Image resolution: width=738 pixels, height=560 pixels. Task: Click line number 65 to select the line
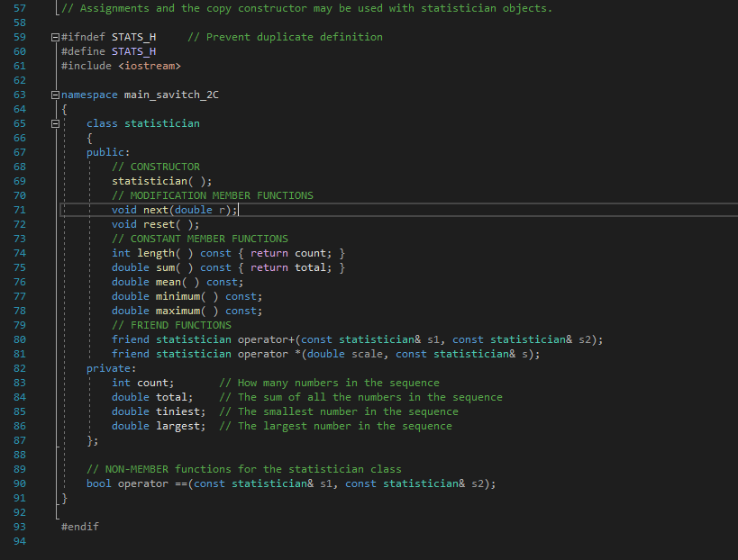[x=19, y=122]
